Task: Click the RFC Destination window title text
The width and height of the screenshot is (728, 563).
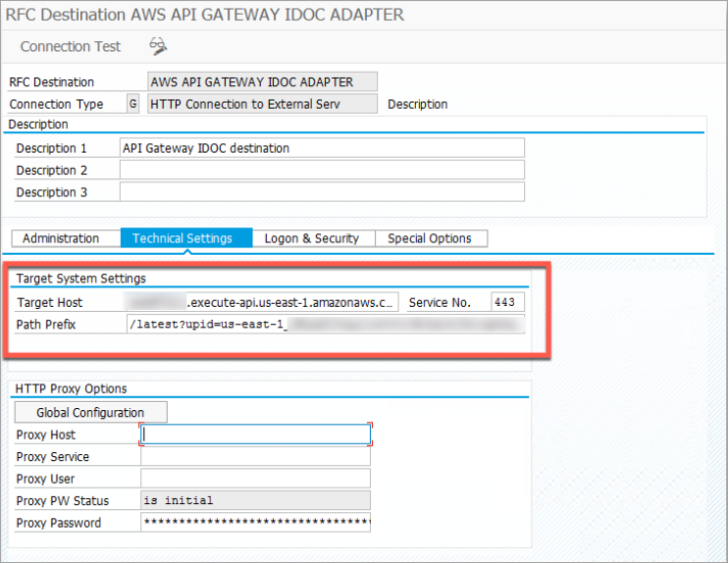Action: click(205, 15)
